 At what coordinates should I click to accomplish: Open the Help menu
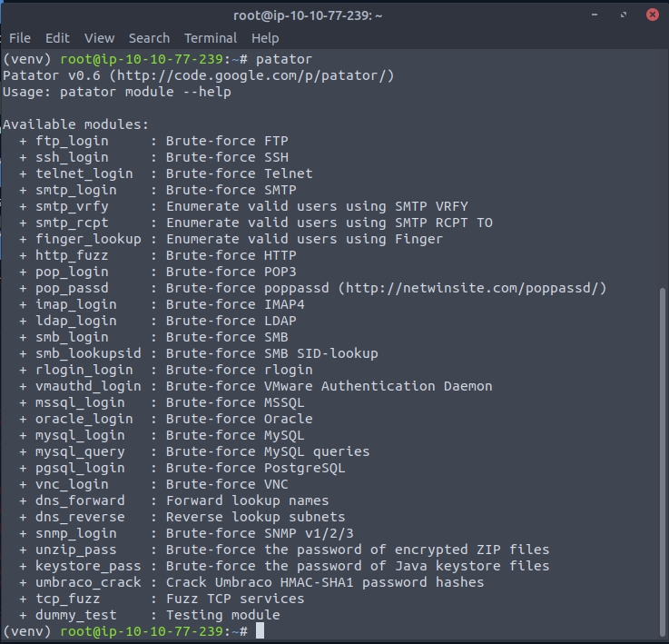265,38
